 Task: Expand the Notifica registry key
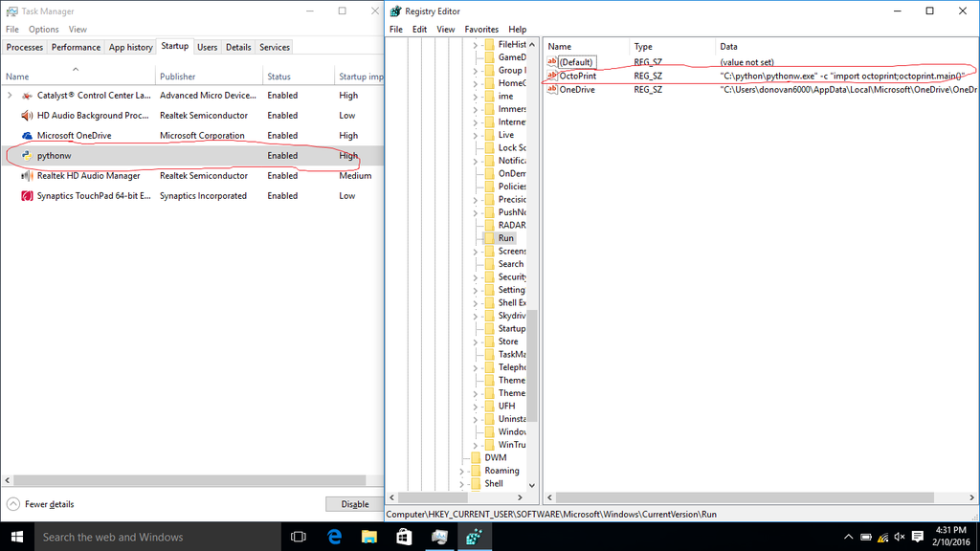(x=475, y=161)
